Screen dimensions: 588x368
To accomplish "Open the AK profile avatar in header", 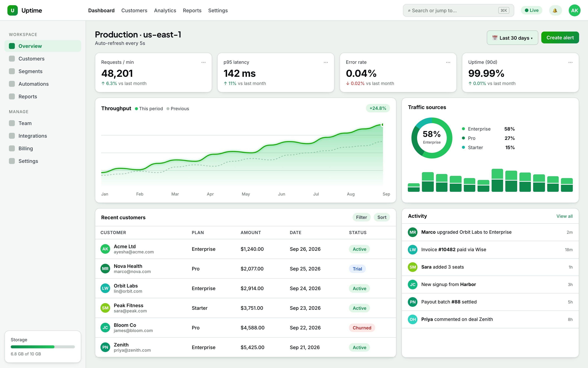I will (574, 10).
